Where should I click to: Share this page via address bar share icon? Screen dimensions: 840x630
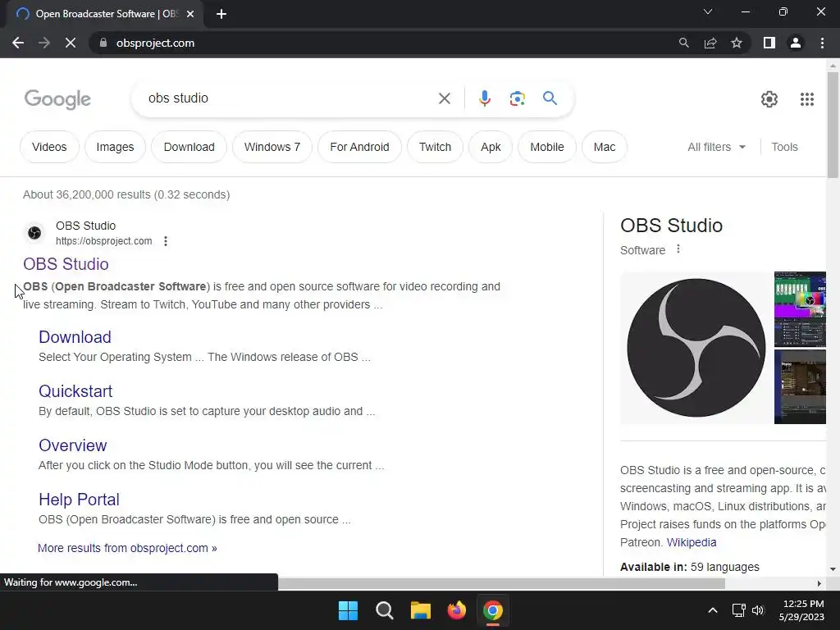[710, 43]
